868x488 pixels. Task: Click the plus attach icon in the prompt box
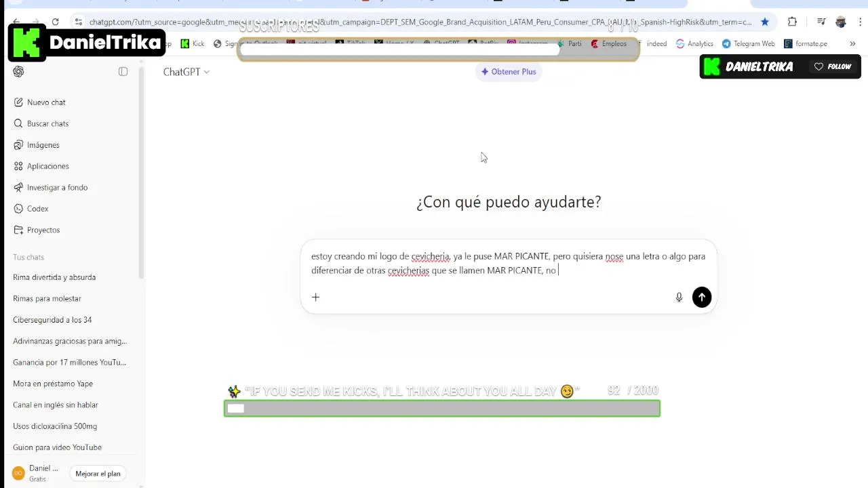pos(315,297)
